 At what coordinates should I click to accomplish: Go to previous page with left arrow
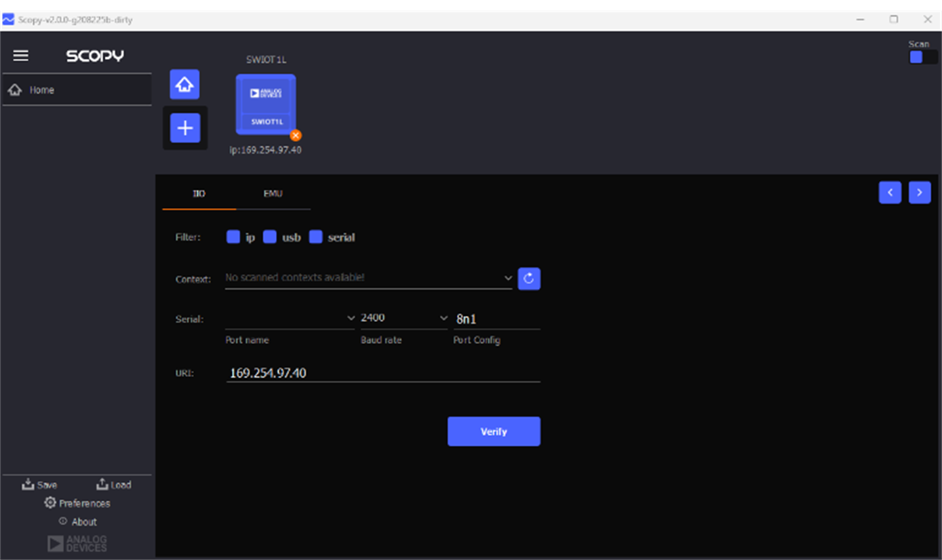[890, 193]
